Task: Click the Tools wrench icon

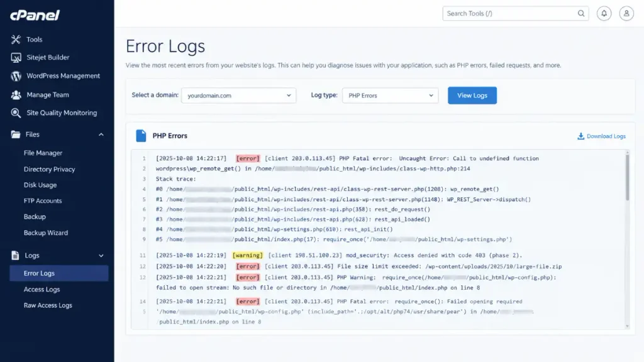Action: click(16, 40)
